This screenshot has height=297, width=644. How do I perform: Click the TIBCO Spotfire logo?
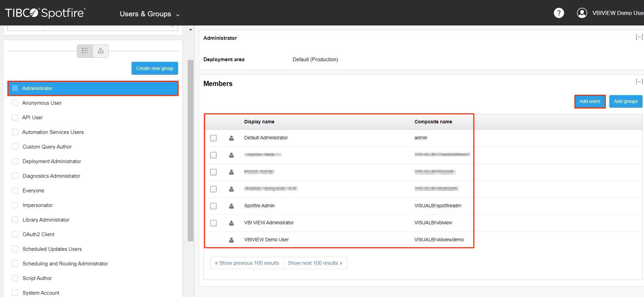[45, 13]
